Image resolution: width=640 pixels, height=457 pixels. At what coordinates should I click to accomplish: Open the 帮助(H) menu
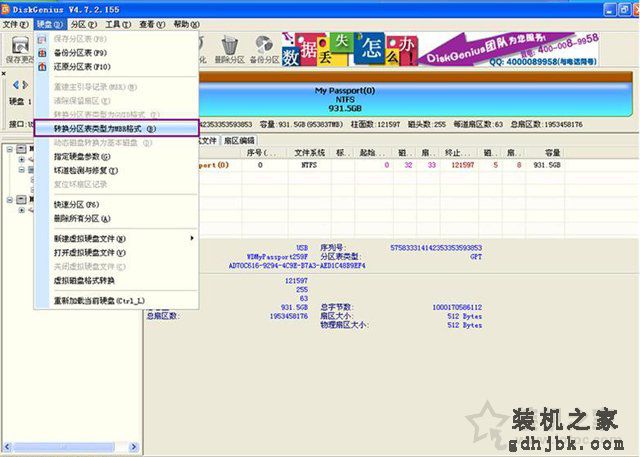[x=187, y=24]
